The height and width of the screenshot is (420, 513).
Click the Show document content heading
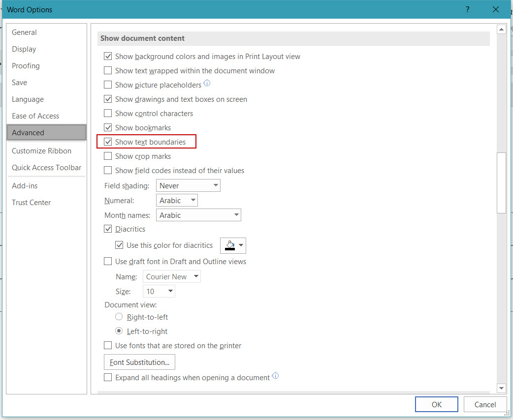click(x=142, y=38)
